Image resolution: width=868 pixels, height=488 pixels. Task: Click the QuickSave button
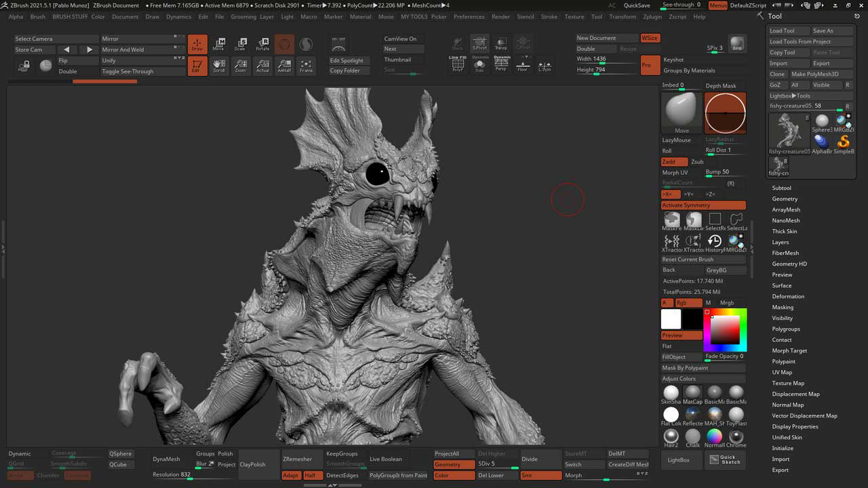tap(637, 5)
